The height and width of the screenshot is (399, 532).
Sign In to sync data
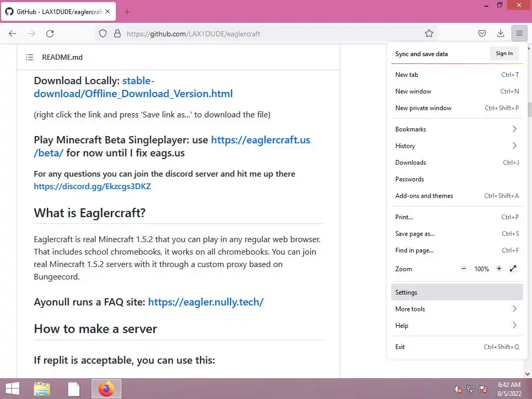point(504,54)
